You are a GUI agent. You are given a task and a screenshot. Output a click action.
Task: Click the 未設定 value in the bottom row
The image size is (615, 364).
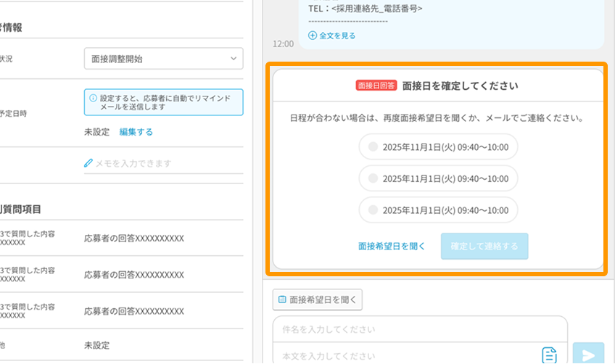[x=97, y=346]
